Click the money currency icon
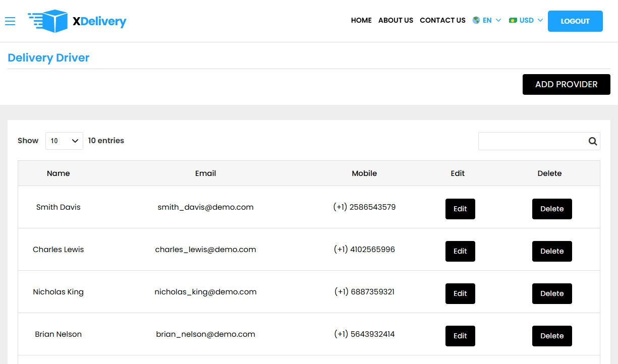This screenshot has height=364, width=618. point(513,20)
